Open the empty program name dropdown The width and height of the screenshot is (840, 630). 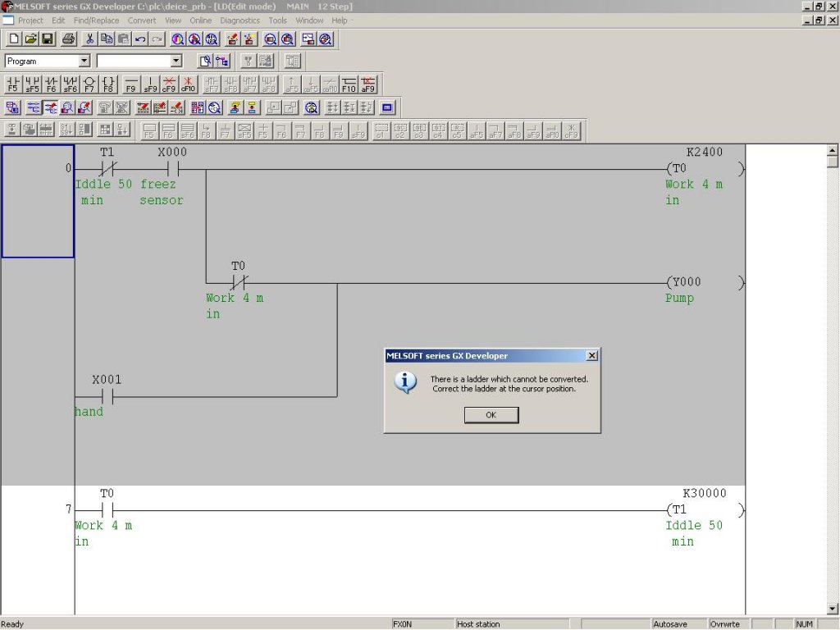[176, 61]
